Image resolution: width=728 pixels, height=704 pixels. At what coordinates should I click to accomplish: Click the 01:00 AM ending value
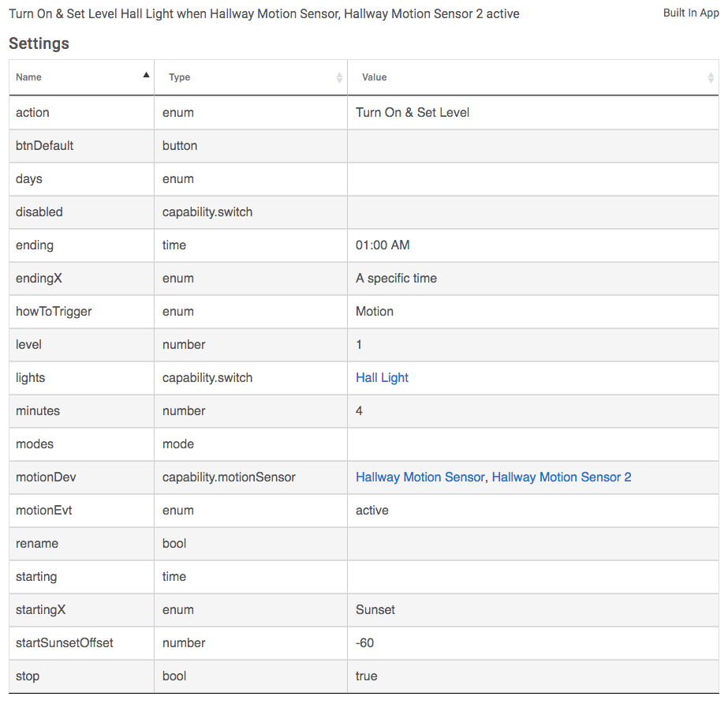(383, 245)
